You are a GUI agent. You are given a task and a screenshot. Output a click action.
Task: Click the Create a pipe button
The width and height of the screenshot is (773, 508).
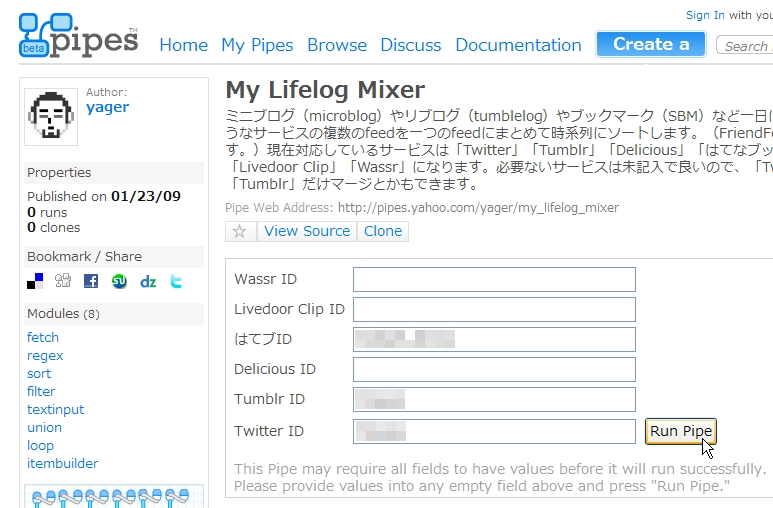[x=651, y=44]
